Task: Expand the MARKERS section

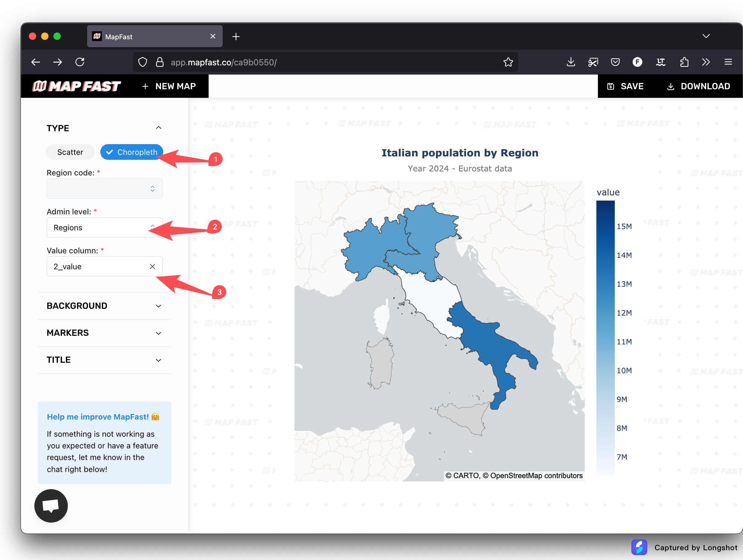Action: (105, 333)
